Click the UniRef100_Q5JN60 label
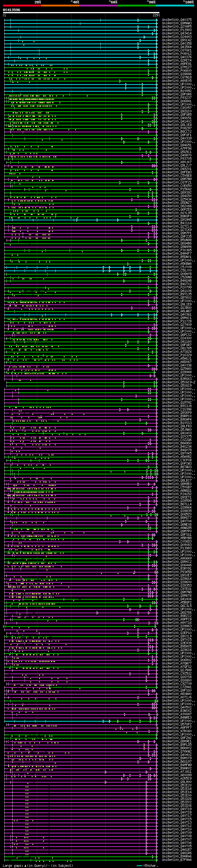Screen dimensions: 197x868 coord(177,430)
